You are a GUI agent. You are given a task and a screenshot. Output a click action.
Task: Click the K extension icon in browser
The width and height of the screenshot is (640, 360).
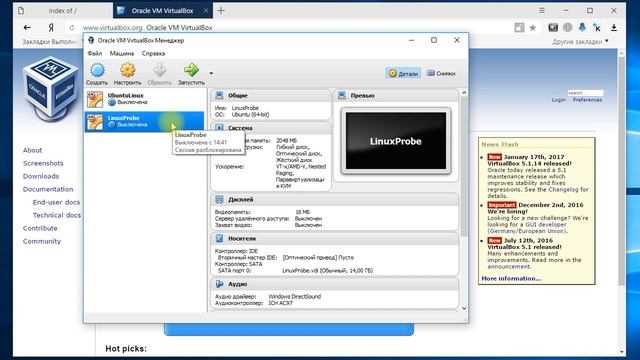[597, 28]
